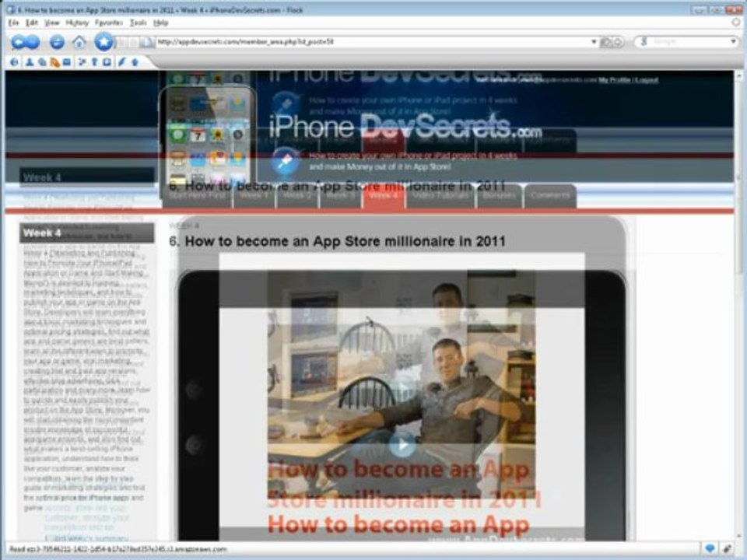Open My World globe icon in Flock toolbar
Screen dimensions: 747x560
(x=14, y=62)
